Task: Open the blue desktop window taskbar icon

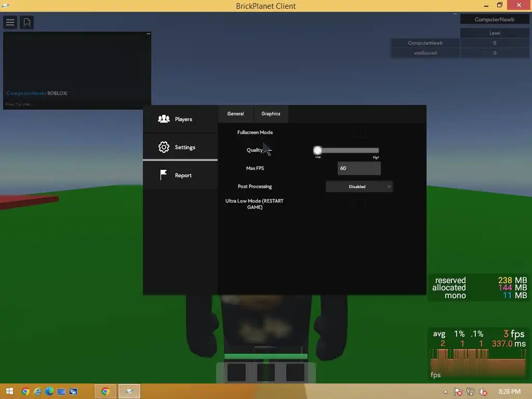Action: [x=61, y=392]
